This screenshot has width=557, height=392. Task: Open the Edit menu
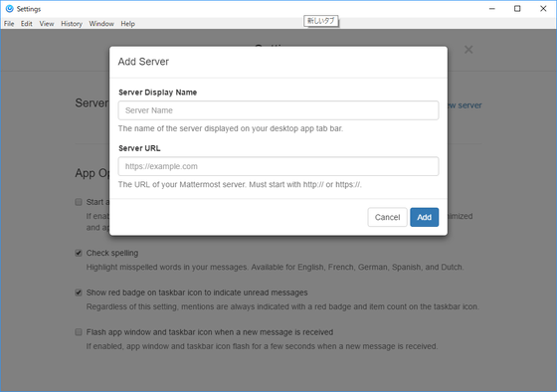click(26, 24)
